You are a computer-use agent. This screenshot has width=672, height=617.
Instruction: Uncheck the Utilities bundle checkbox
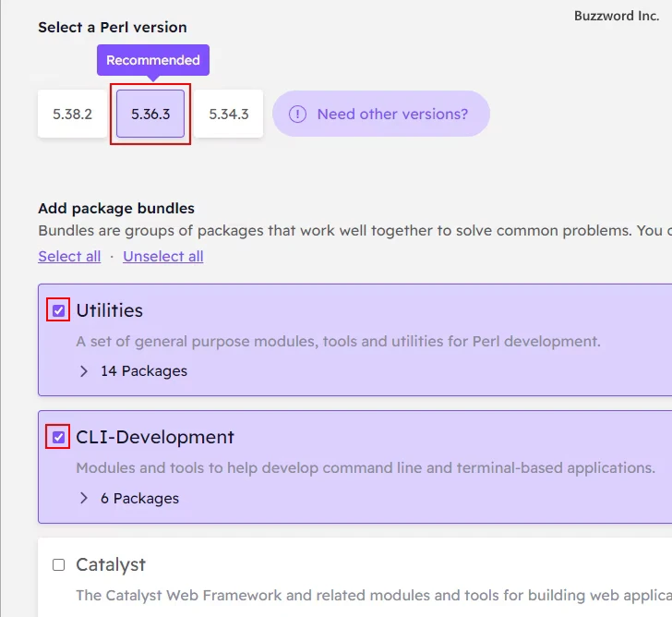coord(59,310)
